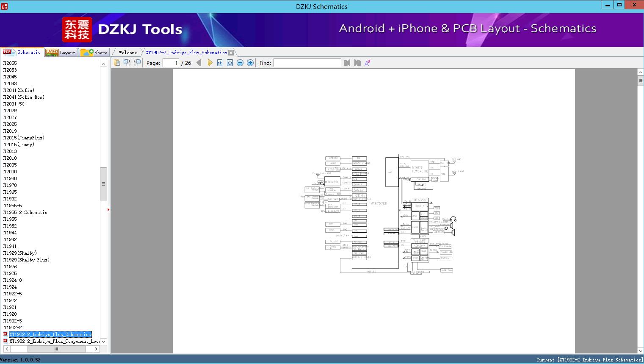Click the previous page arrow
Image resolution: width=644 pixels, height=364 pixels.
coord(199,63)
